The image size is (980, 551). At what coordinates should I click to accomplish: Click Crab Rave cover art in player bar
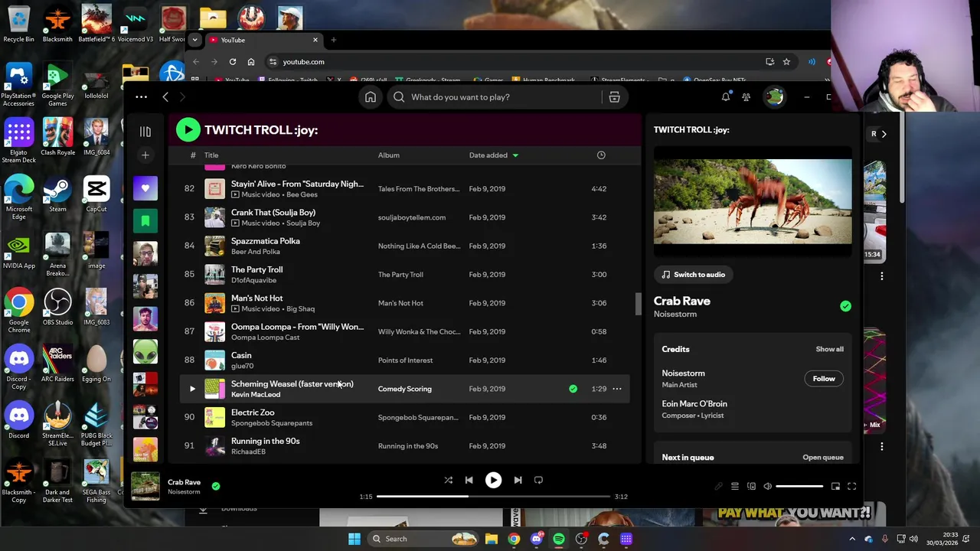click(145, 487)
